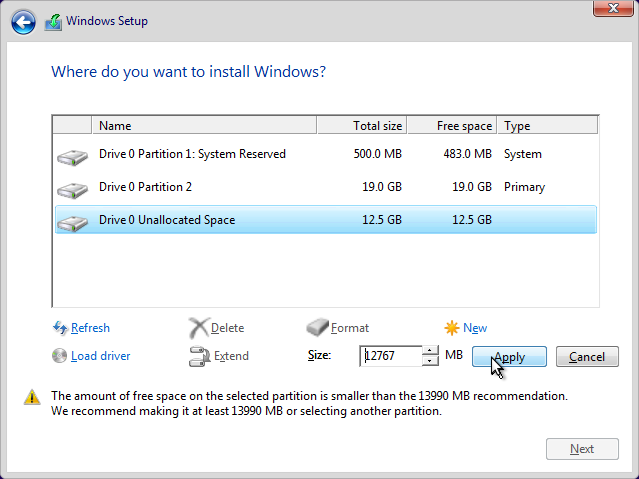Click the drive icon for Unallocated Space
The height and width of the screenshot is (479, 639).
[73, 223]
